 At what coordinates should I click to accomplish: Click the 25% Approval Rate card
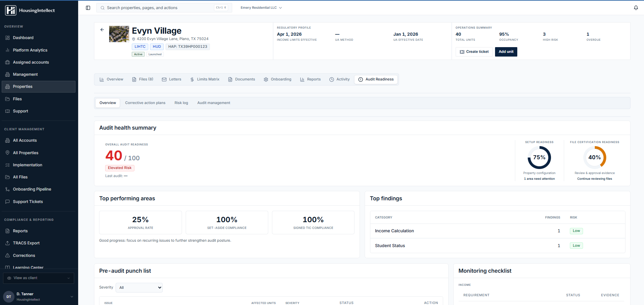click(x=141, y=223)
